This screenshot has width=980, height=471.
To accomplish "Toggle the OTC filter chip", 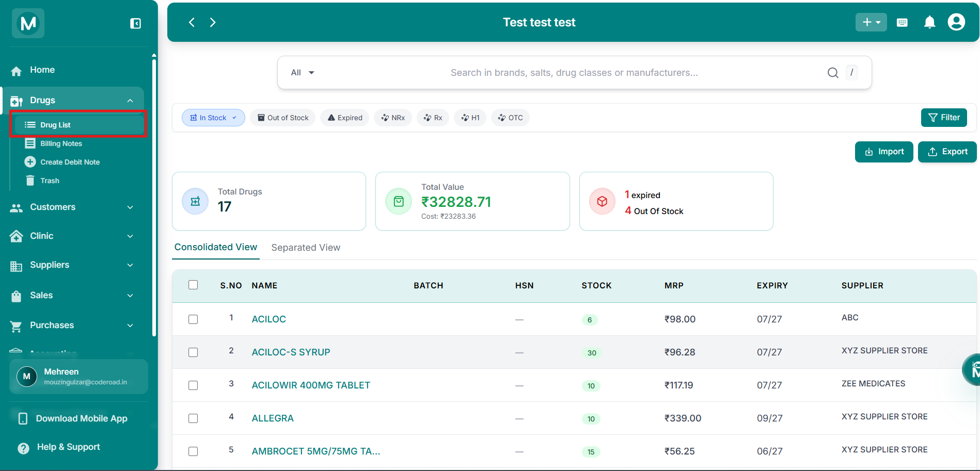I will pos(511,118).
